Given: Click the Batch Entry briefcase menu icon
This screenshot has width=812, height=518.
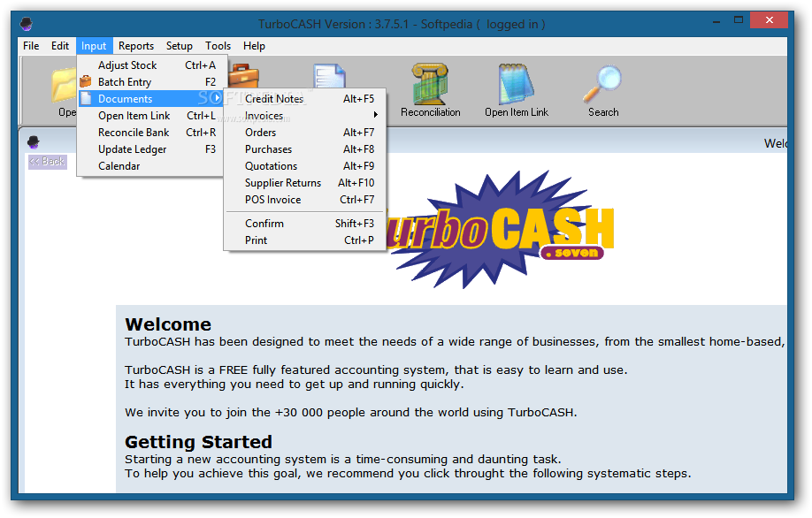Looking at the screenshot, I should 86,81.
